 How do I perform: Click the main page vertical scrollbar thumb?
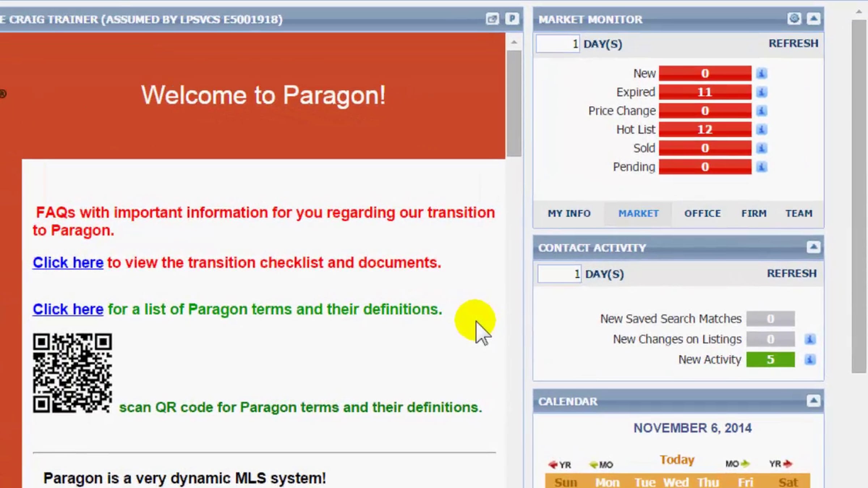[x=859, y=196]
